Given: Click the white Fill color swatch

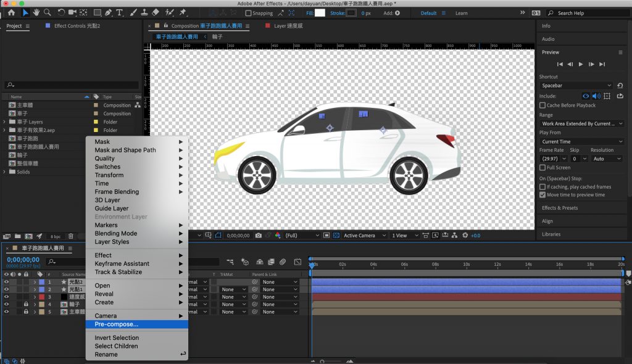Looking at the screenshot, I should 320,13.
